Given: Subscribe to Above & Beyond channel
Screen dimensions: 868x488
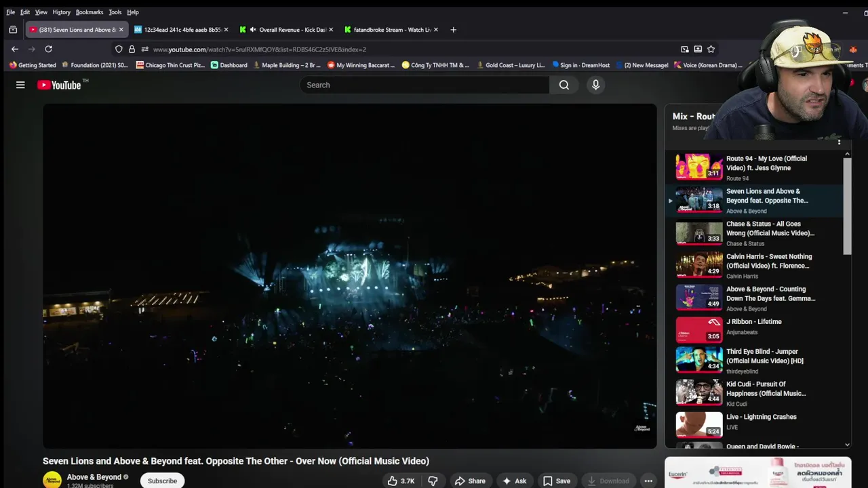Looking at the screenshot, I should coord(162,481).
